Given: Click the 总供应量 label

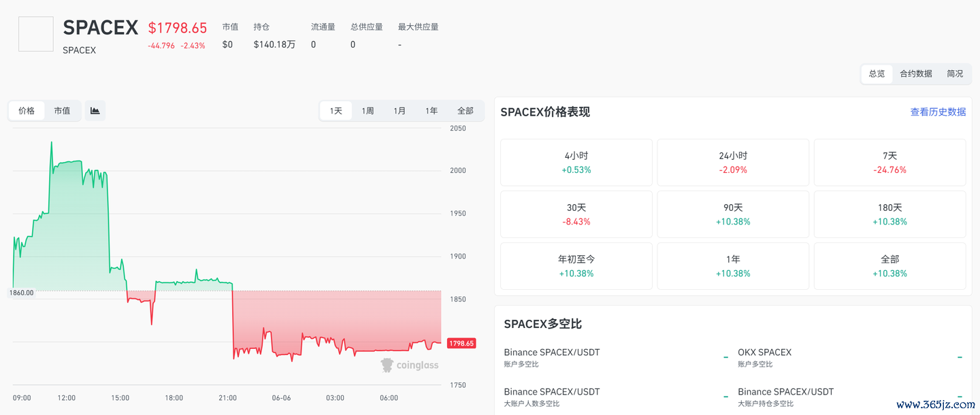Looking at the screenshot, I should pyautogui.click(x=367, y=27).
